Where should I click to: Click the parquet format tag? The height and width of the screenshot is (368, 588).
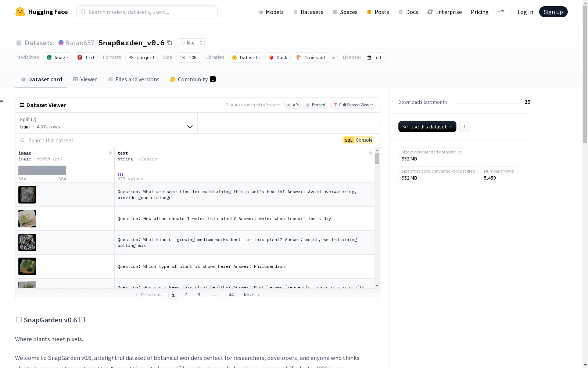[x=141, y=57]
